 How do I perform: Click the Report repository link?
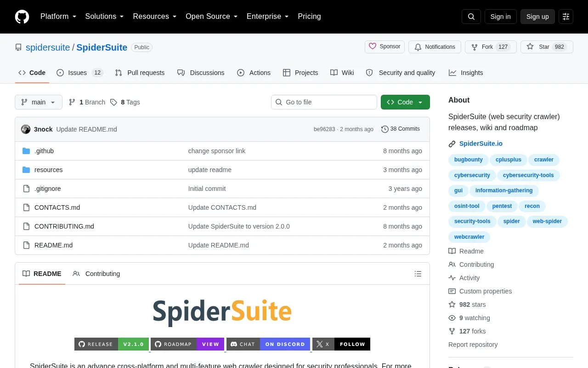click(473, 345)
